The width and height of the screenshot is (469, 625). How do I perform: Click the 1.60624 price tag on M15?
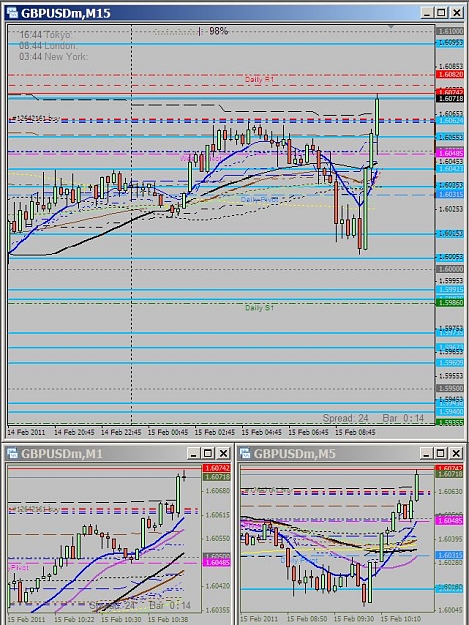coord(450,120)
